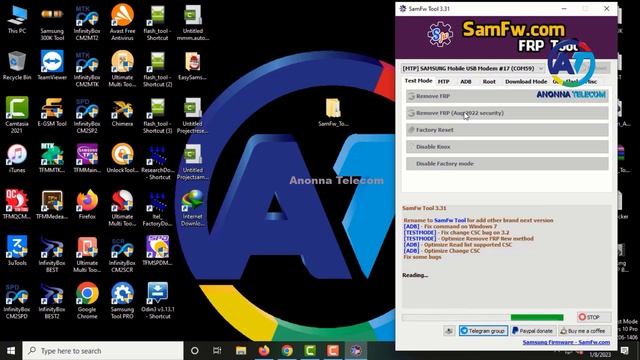Image resolution: width=640 pixels, height=360 pixels.
Task: Open TFMQCM desktop icon
Action: pyautogui.click(x=17, y=205)
